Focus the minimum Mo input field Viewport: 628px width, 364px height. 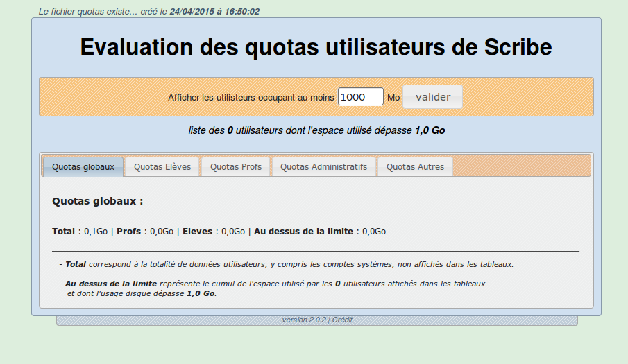click(360, 97)
